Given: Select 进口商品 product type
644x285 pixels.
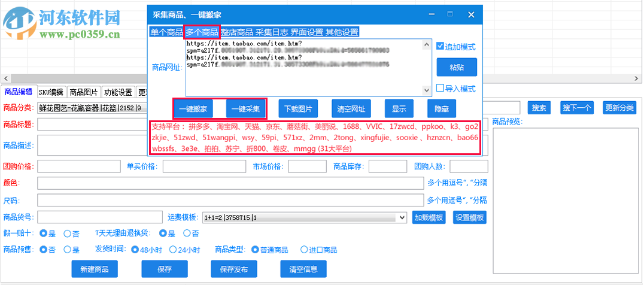Looking at the screenshot, I should pos(319,250).
